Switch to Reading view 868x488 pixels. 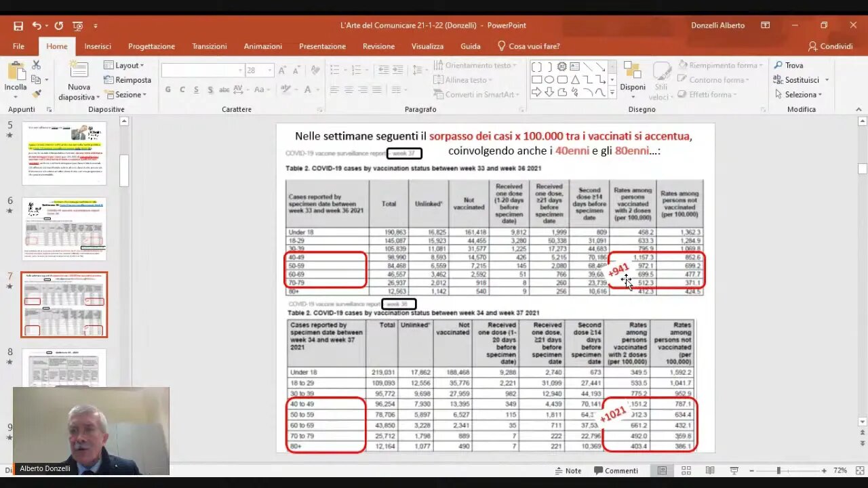pyautogui.click(x=710, y=470)
